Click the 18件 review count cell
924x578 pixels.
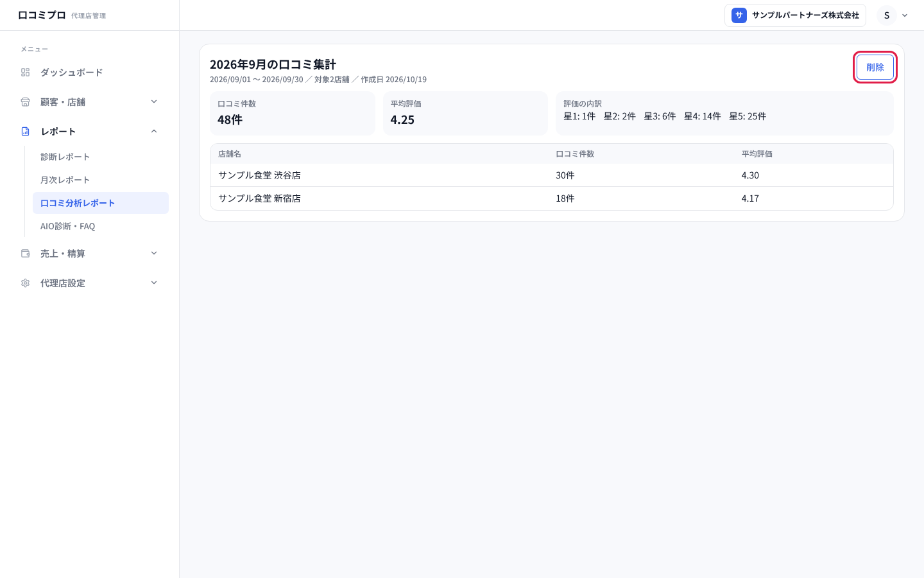pyautogui.click(x=565, y=198)
